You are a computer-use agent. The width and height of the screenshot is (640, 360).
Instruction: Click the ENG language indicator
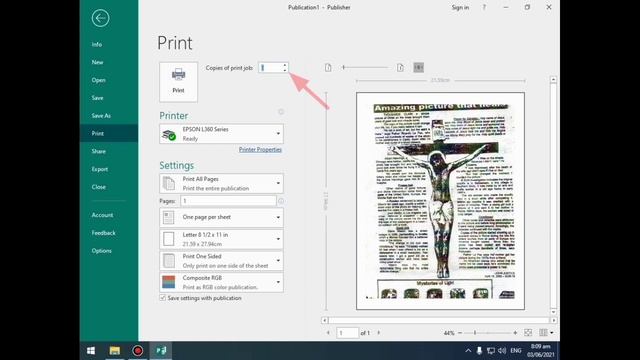[x=516, y=351]
